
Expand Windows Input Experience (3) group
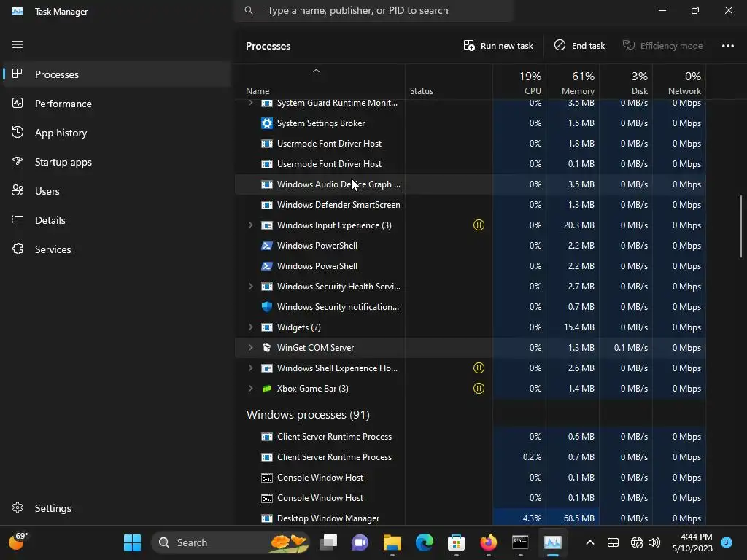coord(251,225)
